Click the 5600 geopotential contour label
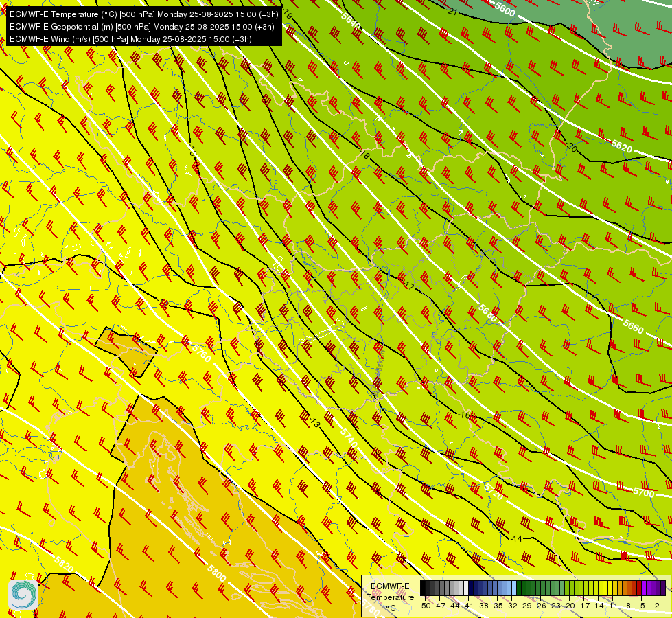The height and width of the screenshot is (618, 672). (505, 9)
